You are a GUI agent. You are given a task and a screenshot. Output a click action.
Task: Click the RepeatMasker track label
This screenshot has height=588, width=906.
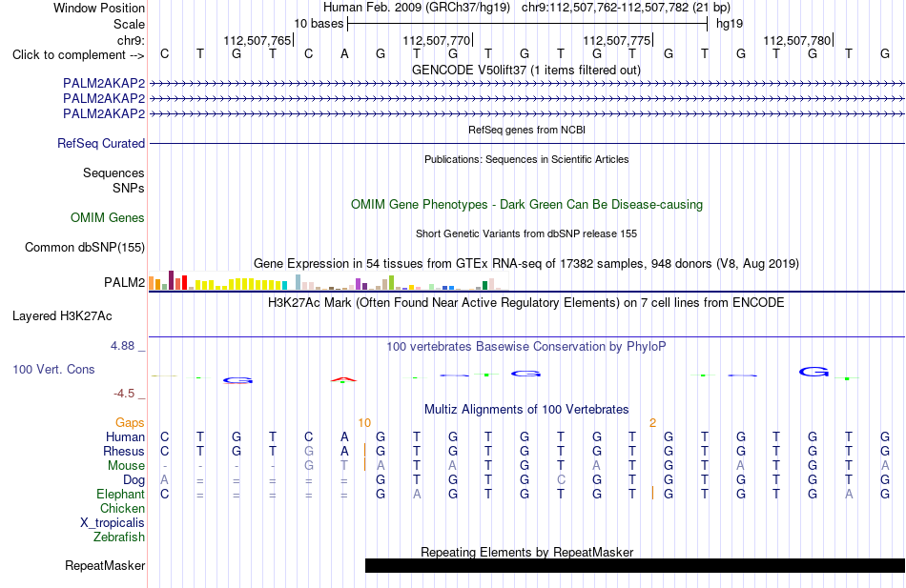(x=105, y=565)
